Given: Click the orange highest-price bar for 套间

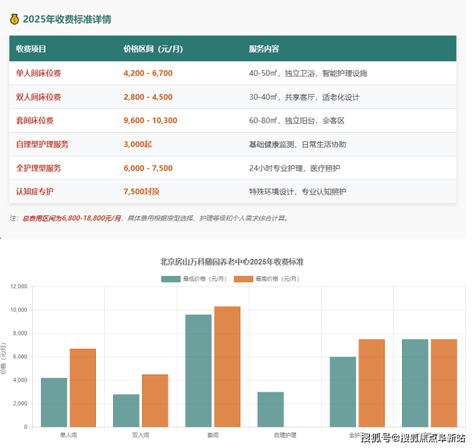Looking at the screenshot, I should click(x=227, y=366).
